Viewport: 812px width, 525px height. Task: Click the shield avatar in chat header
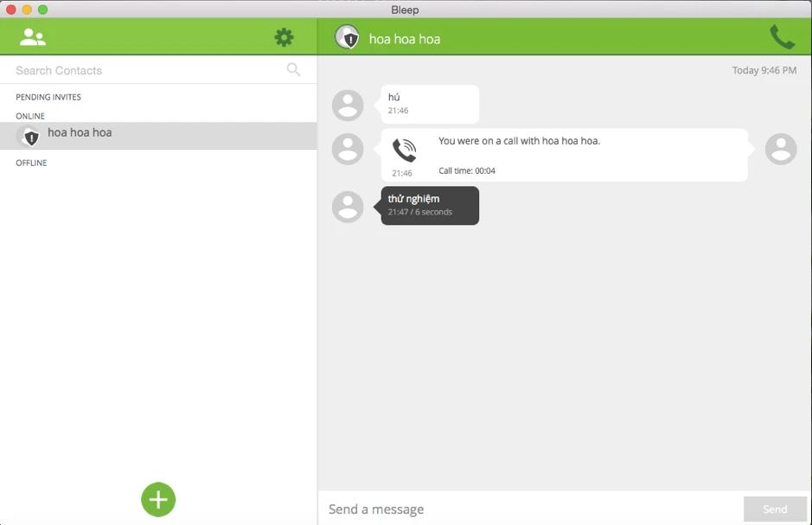(347, 37)
